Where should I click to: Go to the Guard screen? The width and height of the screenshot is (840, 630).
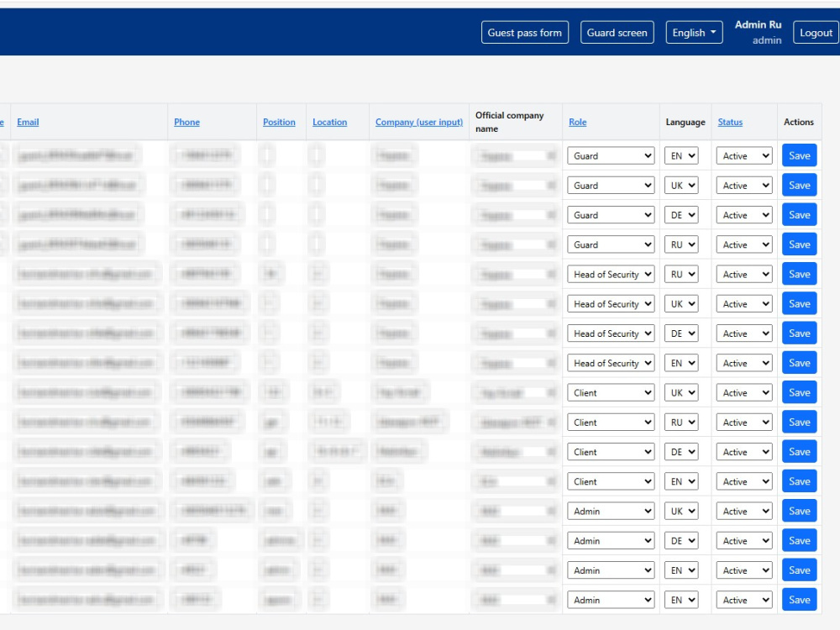[617, 33]
